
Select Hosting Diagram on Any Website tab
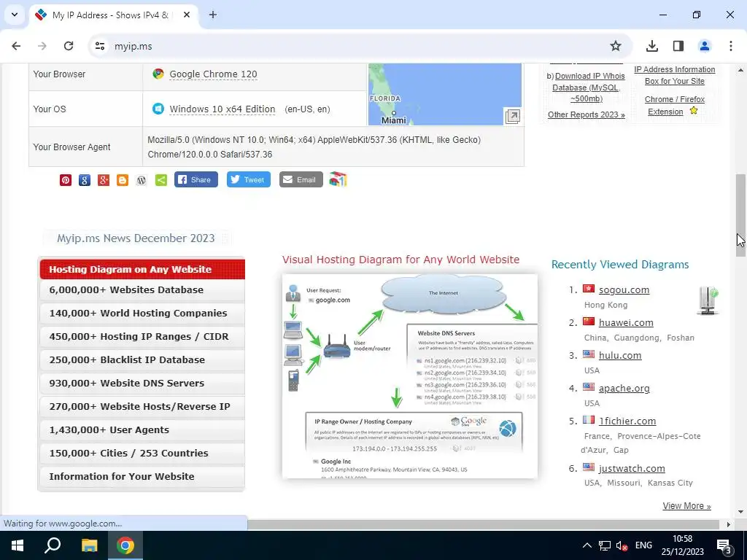click(142, 269)
